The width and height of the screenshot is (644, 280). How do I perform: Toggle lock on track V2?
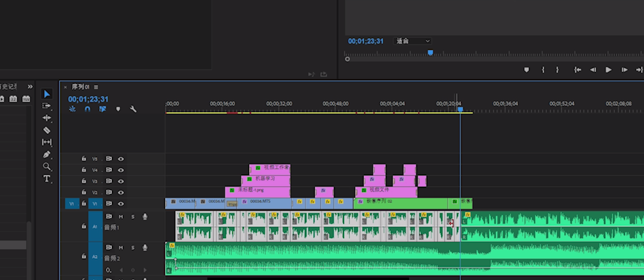[x=84, y=192]
